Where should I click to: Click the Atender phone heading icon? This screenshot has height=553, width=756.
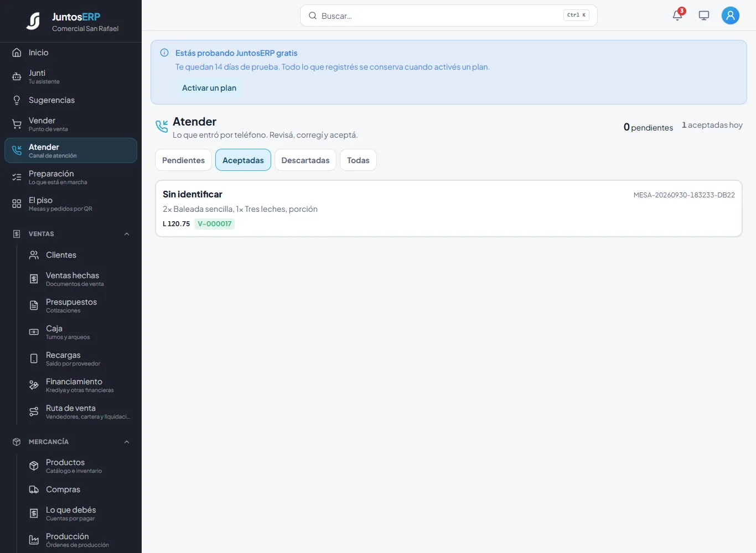pyautogui.click(x=162, y=127)
